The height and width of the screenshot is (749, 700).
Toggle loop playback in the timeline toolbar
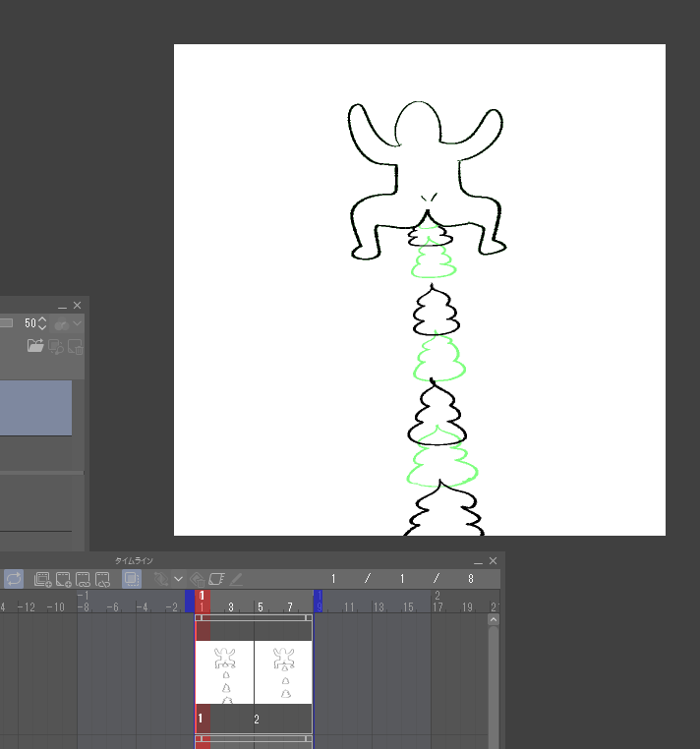(x=14, y=579)
